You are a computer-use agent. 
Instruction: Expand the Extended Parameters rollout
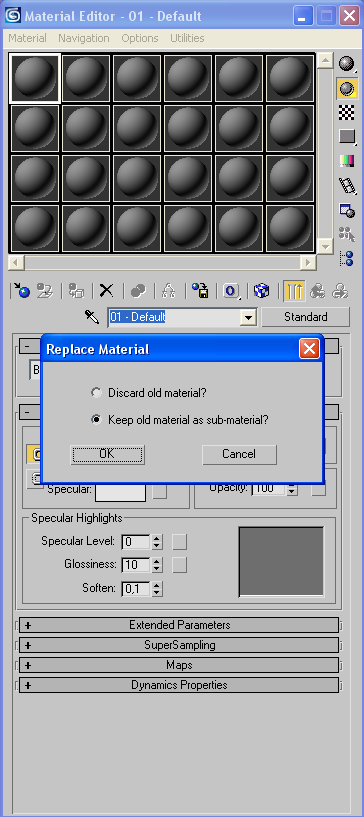[x=179, y=625]
